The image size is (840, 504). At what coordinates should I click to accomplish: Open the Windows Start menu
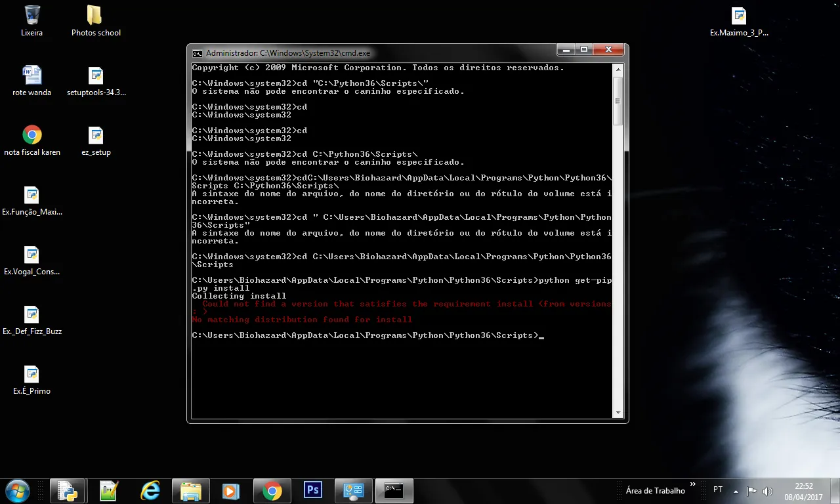tap(17, 490)
